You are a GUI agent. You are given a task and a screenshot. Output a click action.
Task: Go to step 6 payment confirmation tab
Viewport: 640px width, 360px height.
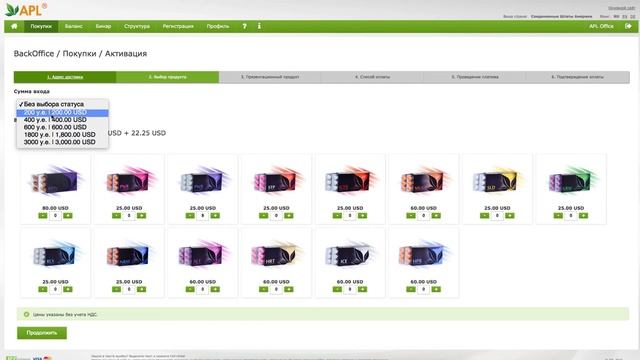click(x=578, y=77)
